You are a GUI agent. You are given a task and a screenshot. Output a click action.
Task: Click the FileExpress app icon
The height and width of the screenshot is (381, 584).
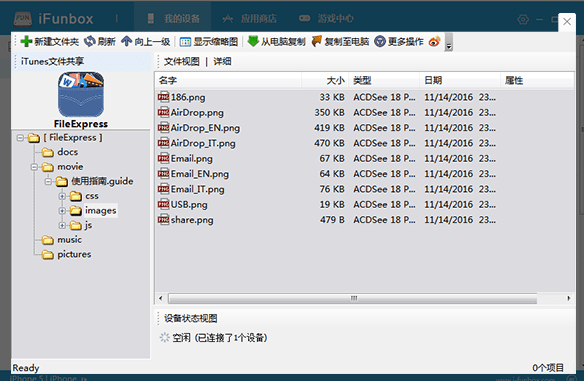[x=81, y=95]
